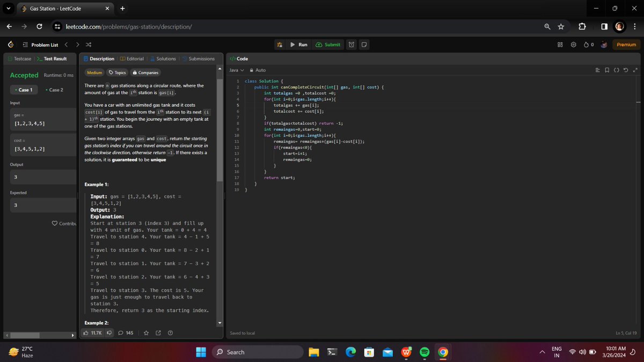Open Chrome extensions puzzle icon
Screen dimensions: 644x362
coord(583,26)
